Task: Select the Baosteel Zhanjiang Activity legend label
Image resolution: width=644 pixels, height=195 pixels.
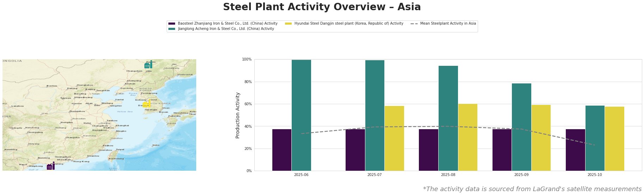Action: point(228,24)
